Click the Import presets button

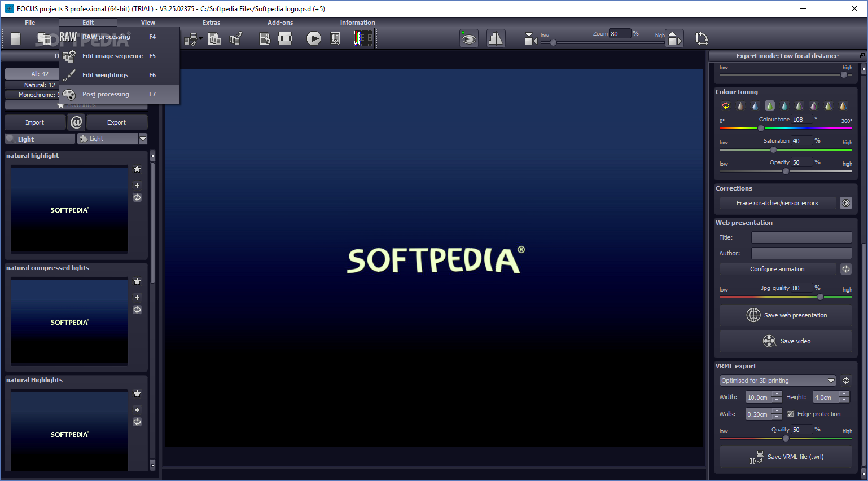tap(34, 122)
